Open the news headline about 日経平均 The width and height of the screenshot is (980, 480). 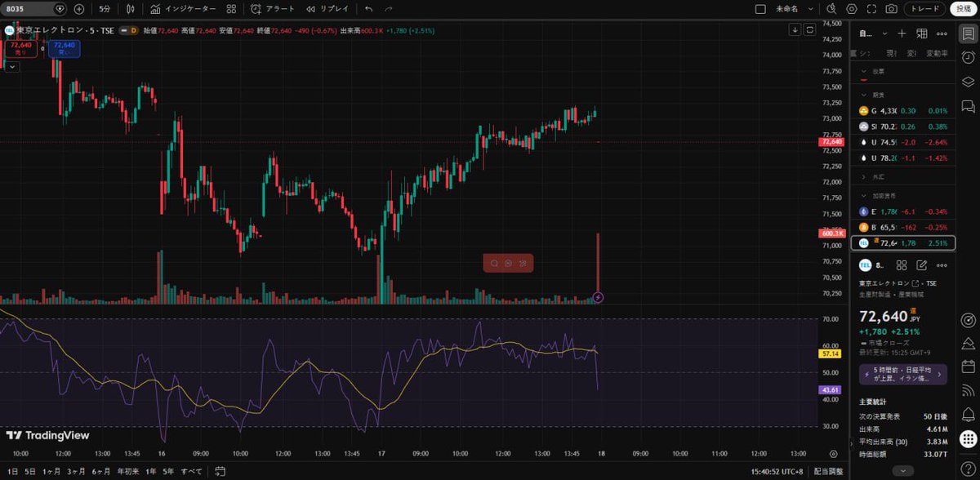click(x=903, y=375)
